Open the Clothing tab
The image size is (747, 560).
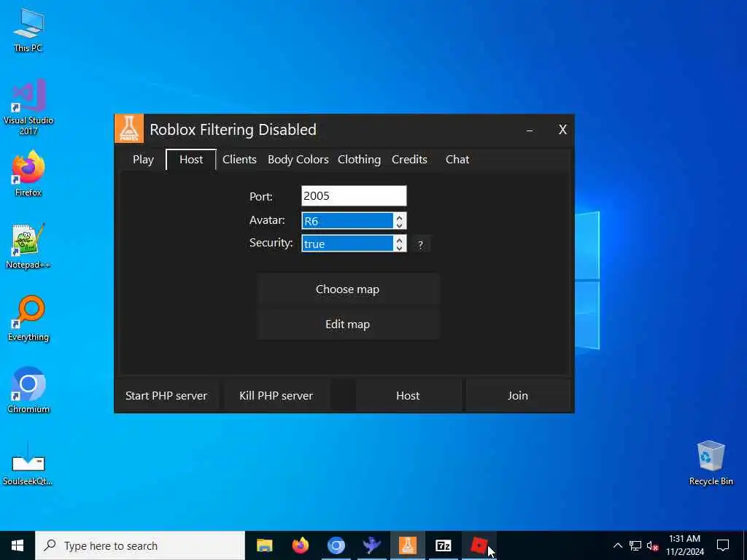pyautogui.click(x=359, y=160)
